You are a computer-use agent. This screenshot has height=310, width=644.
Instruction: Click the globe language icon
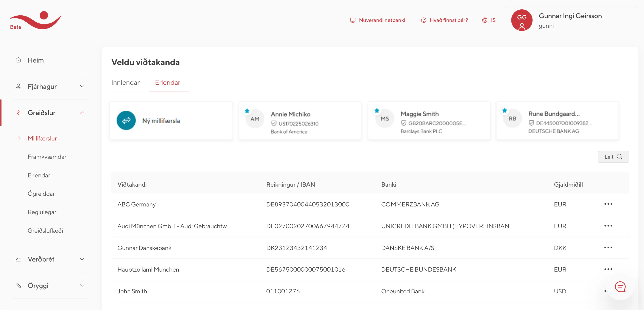coord(485,20)
